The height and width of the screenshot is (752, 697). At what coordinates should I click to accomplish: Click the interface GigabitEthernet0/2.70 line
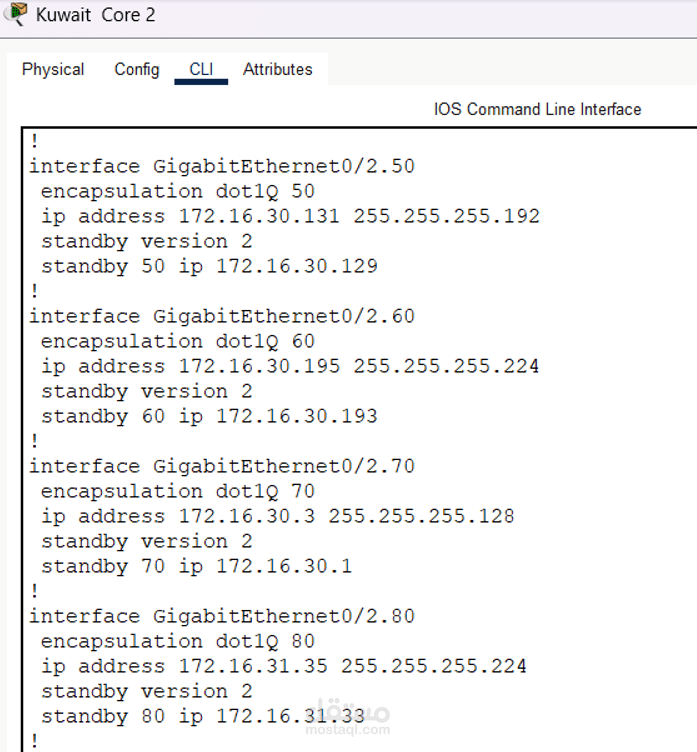coord(222,467)
